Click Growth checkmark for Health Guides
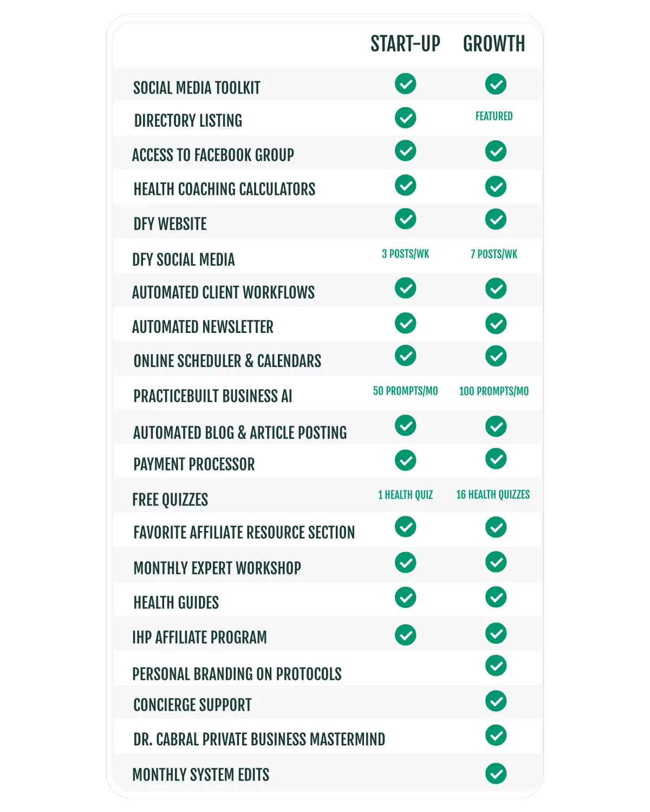This screenshot has height=812, width=650. pos(496,597)
